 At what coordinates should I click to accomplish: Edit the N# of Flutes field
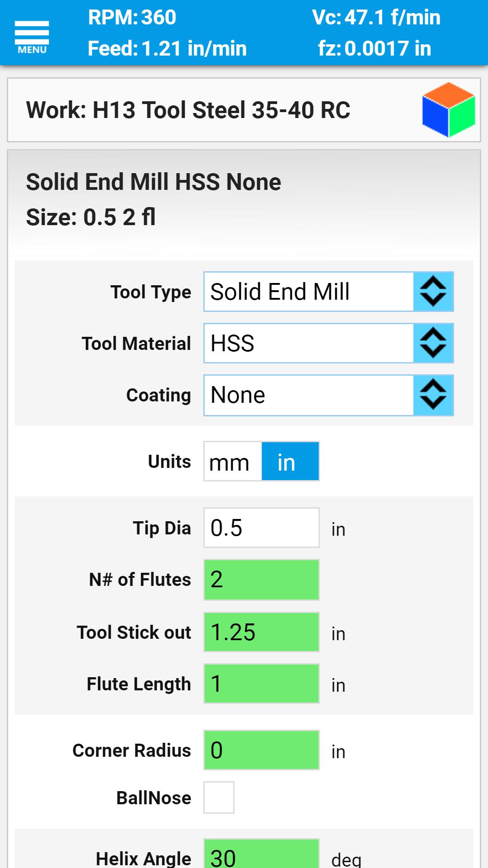point(261,580)
